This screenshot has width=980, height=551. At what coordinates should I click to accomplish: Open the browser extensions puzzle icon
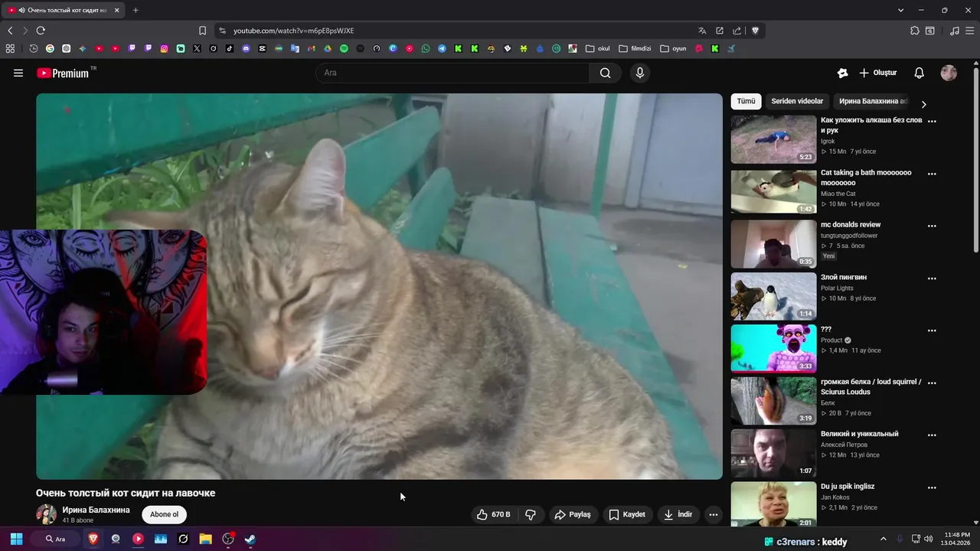point(914,31)
